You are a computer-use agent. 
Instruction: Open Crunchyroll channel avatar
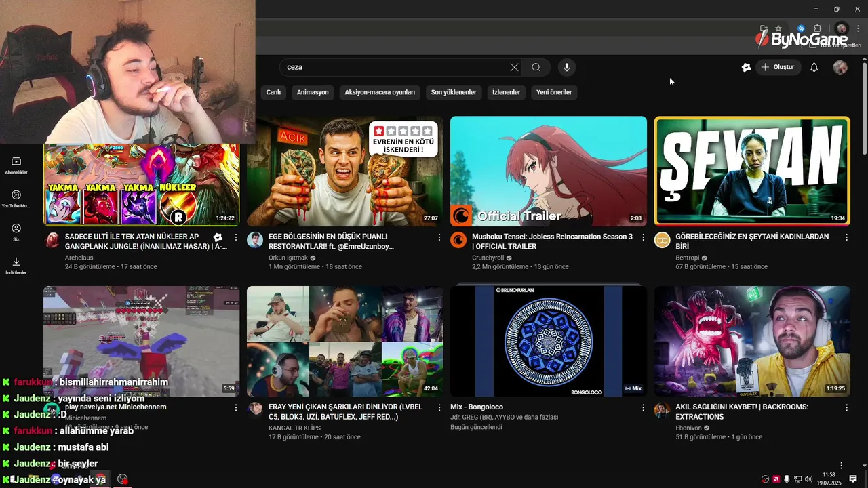(458, 240)
